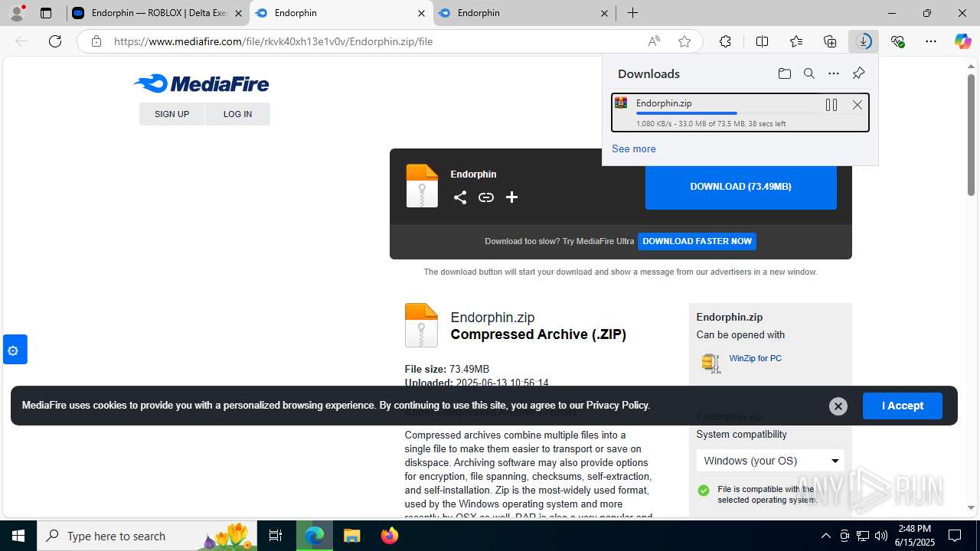Dismiss the cookie notice with X
This screenshot has height=551, width=980.
click(x=838, y=406)
